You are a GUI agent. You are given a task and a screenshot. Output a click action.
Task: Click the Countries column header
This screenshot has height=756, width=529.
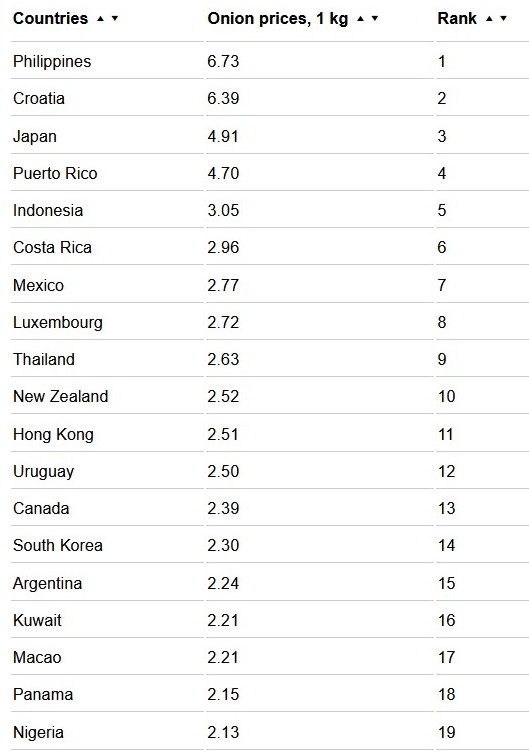point(51,19)
